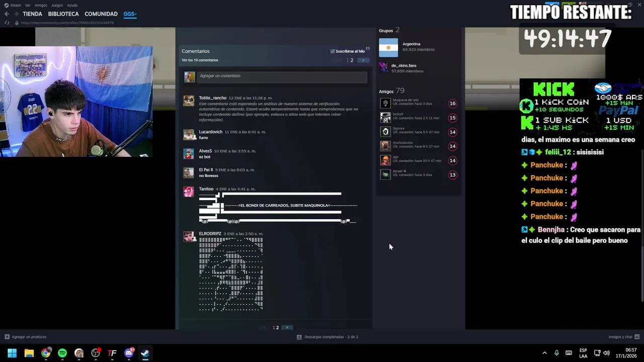Open the Juegos menu
This screenshot has height=362, width=644.
(x=57, y=5)
